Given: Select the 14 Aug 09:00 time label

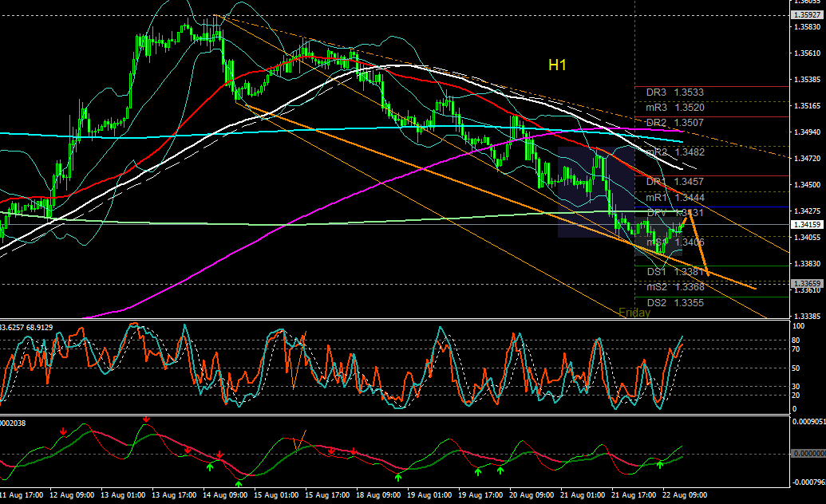Looking at the screenshot, I should (225, 495).
